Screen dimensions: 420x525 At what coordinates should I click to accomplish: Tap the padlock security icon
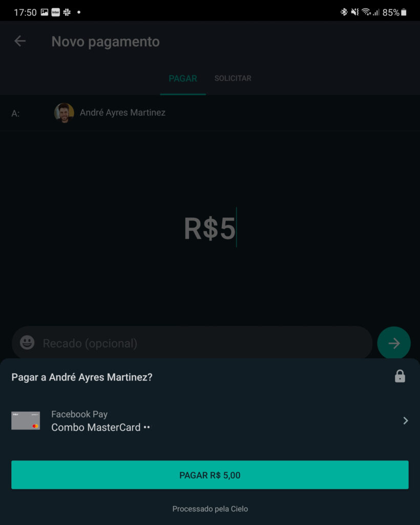(400, 377)
